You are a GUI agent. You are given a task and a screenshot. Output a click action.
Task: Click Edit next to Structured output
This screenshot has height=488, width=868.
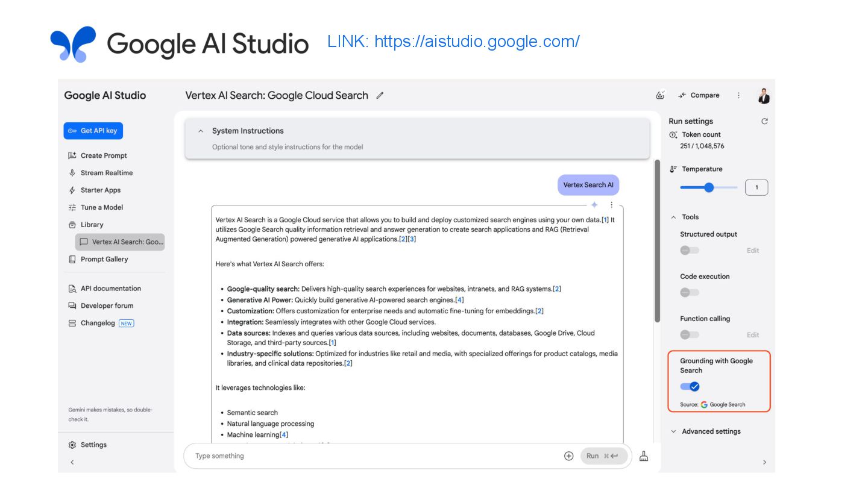[753, 251]
